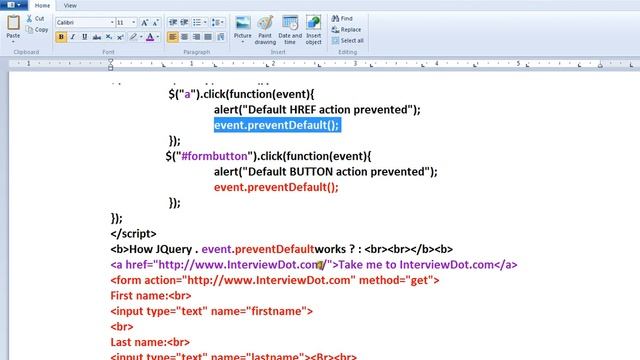Click the Paste clipboard icon

point(13,23)
